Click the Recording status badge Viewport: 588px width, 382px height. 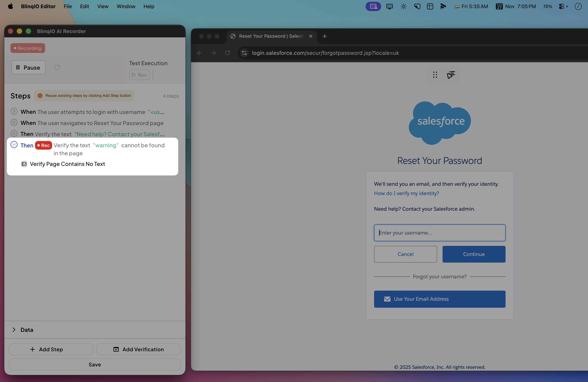pyautogui.click(x=28, y=48)
